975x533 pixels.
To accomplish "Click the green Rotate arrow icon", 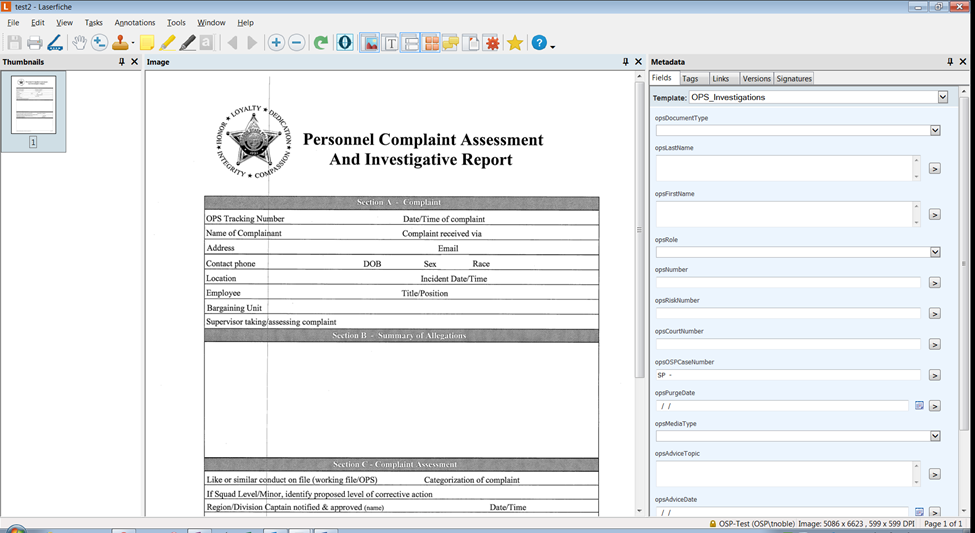I will pyautogui.click(x=321, y=43).
